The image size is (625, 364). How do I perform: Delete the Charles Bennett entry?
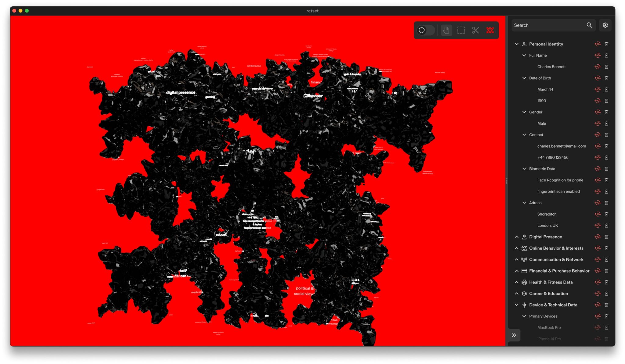pos(606,67)
